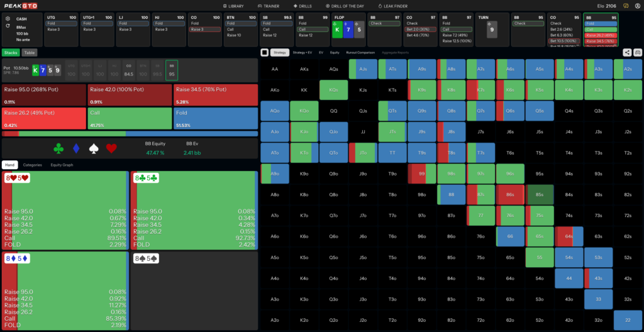Select Bet 10.5 (100%) for CO on turn
Image resolution: width=644 pixels, height=332 pixels.
pos(564,41)
